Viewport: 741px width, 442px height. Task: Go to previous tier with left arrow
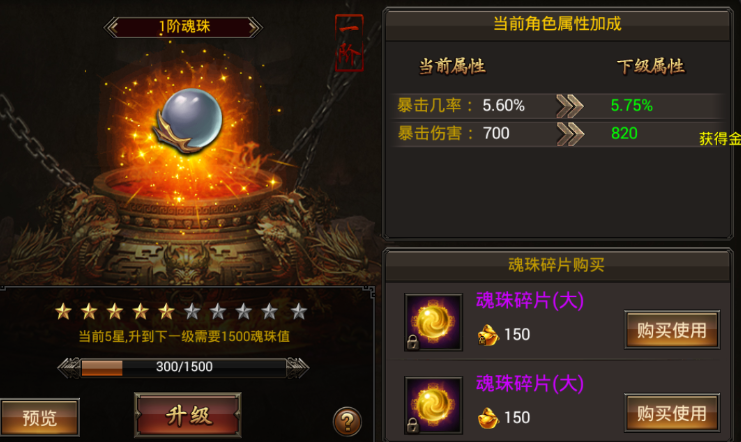(x=112, y=27)
